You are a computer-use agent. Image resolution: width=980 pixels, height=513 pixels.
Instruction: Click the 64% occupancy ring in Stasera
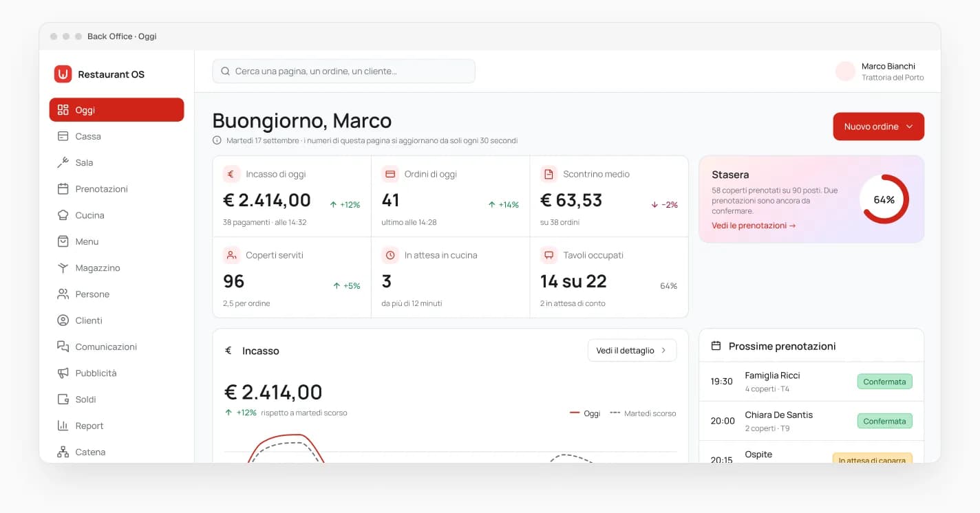coord(884,199)
